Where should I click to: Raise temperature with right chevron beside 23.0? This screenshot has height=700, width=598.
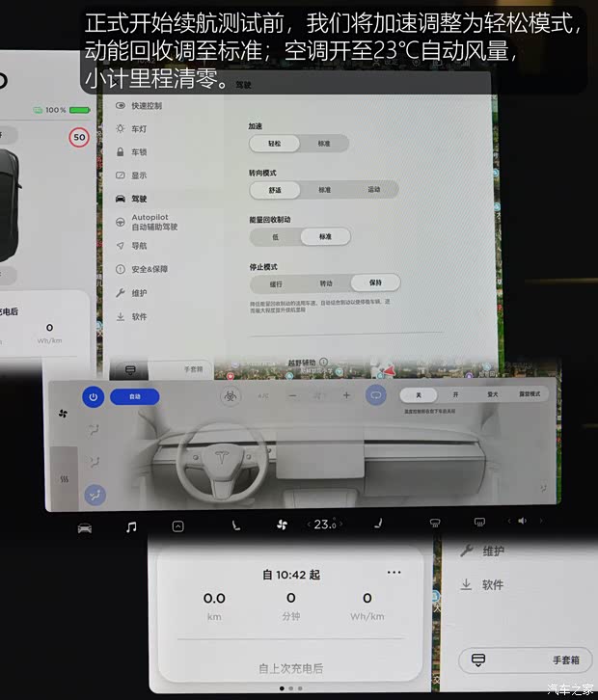(x=341, y=524)
